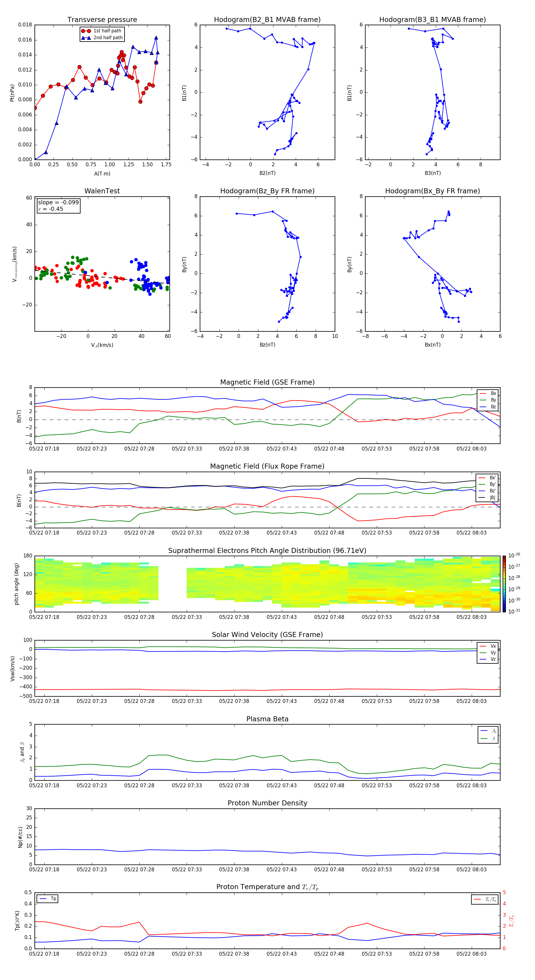Click the 'Proton Temperature and Te/Tp' title
The height and width of the screenshot is (980, 535).
267,888
